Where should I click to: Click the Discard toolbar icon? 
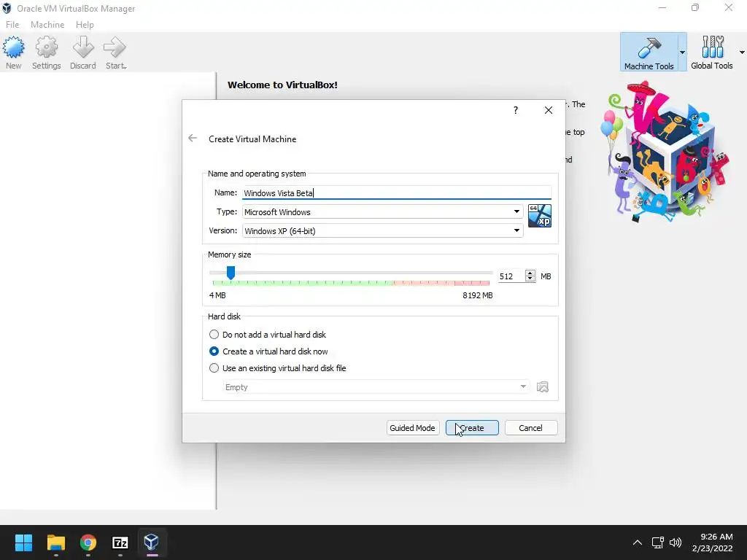pos(83,52)
